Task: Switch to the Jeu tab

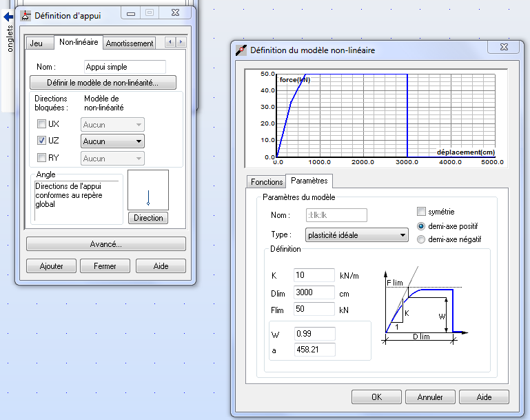Action: 39,43
